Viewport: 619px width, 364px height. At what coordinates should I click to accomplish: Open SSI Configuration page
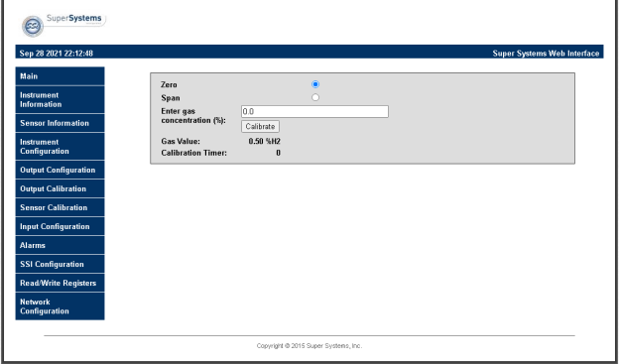pos(60,264)
